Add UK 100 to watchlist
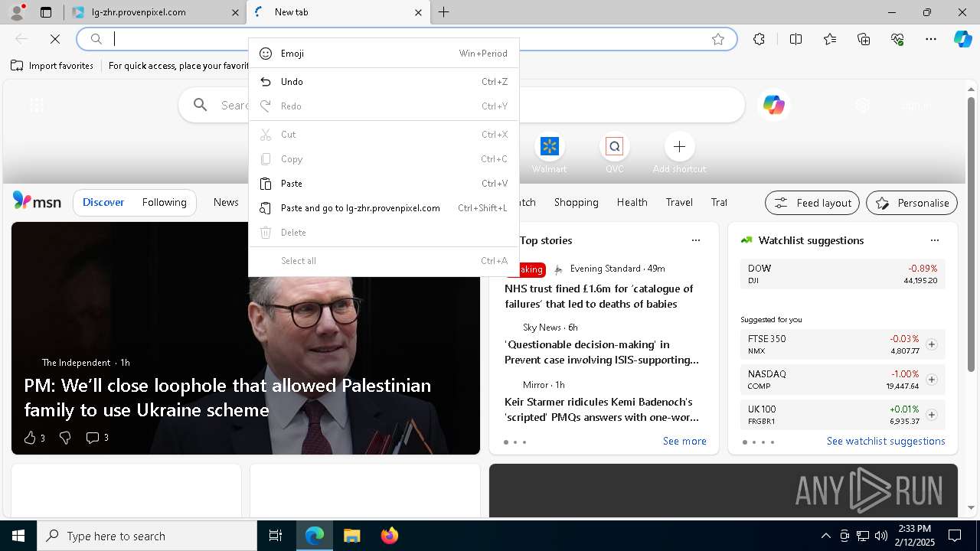The image size is (980, 551). click(932, 415)
